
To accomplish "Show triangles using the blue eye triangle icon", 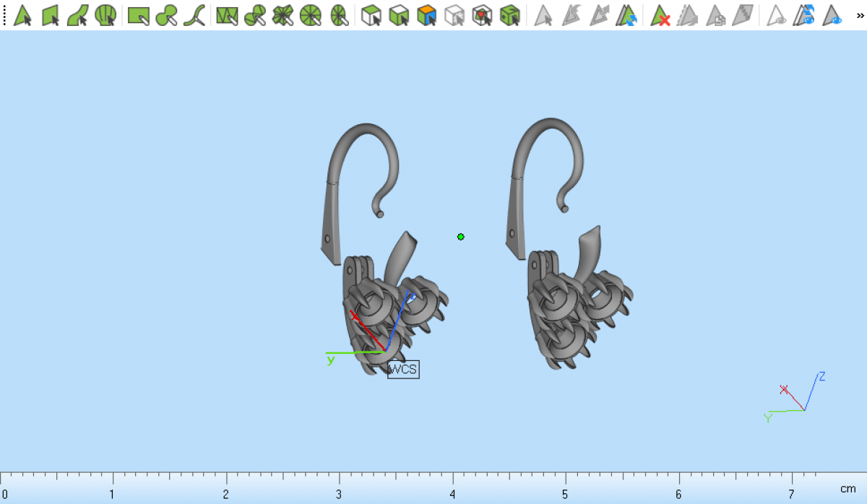I will [832, 15].
